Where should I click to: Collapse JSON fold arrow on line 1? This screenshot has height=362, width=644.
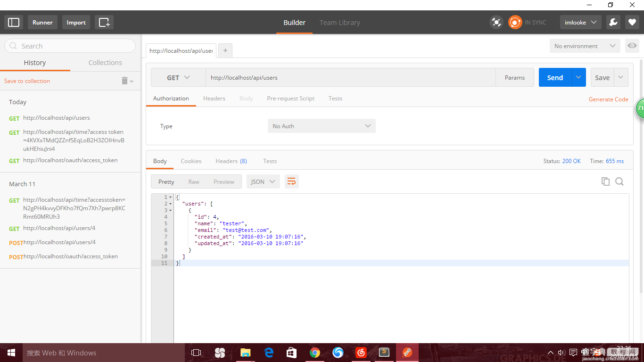[171, 197]
